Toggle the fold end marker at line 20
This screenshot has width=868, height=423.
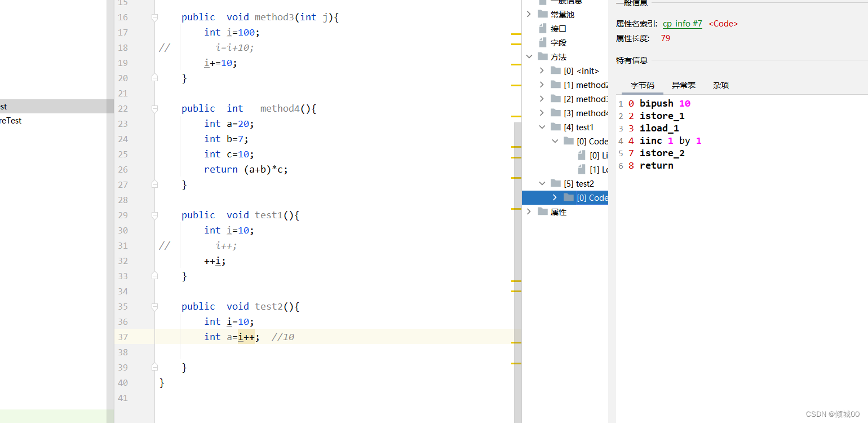click(154, 78)
